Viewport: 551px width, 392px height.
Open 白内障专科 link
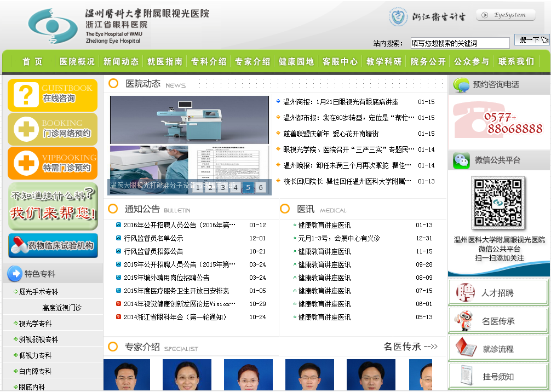(35, 371)
